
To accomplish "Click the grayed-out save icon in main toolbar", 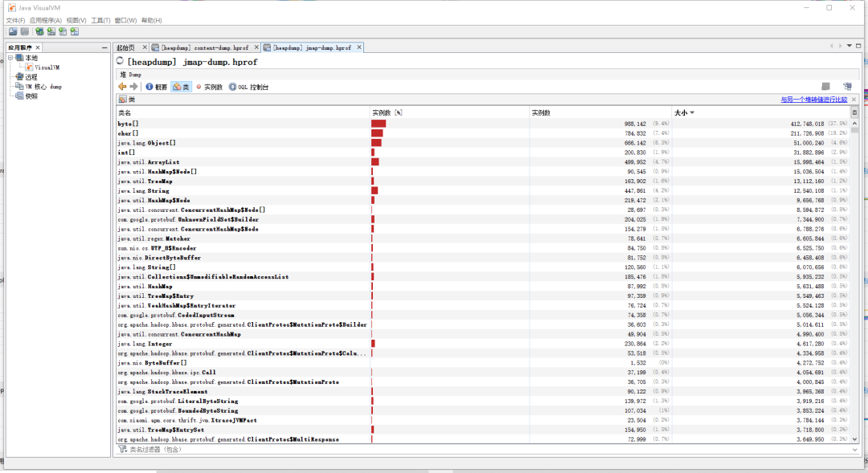I will [24, 31].
